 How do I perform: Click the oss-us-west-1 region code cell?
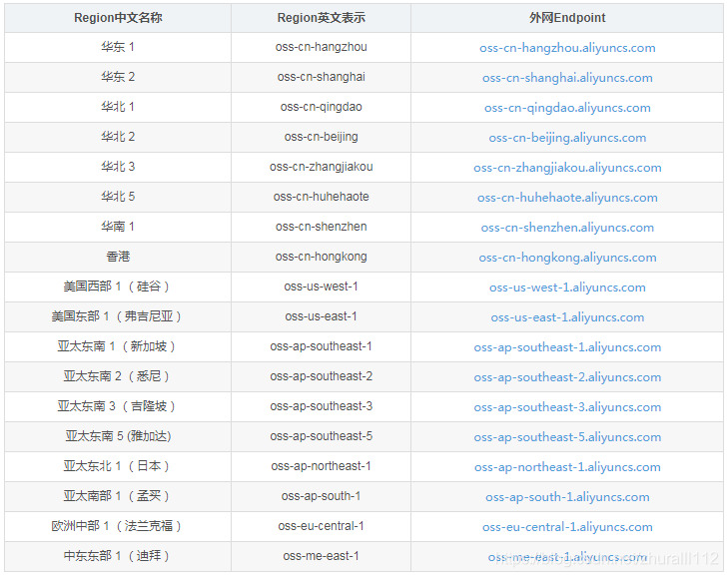coord(321,287)
